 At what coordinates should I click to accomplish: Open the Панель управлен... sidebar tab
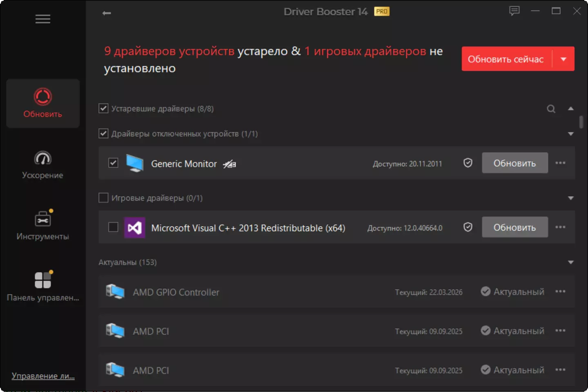tap(43, 286)
